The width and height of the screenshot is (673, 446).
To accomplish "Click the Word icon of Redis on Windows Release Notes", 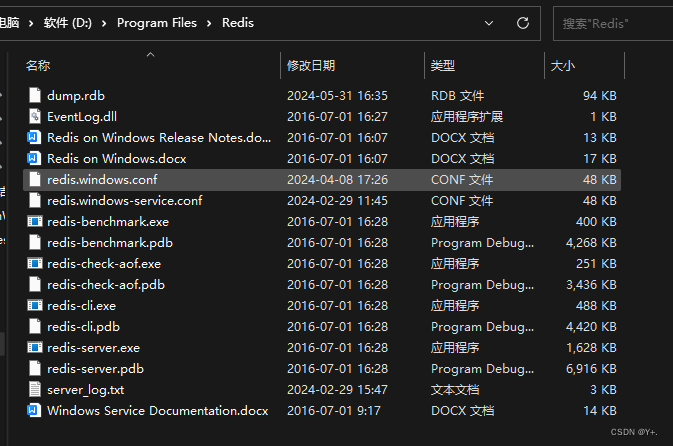I will [34, 137].
